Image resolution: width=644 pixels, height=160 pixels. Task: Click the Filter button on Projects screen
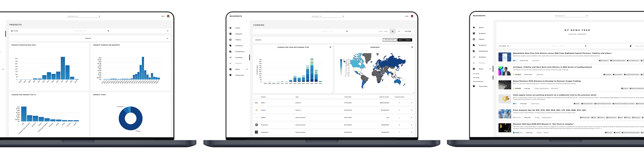point(15,31)
